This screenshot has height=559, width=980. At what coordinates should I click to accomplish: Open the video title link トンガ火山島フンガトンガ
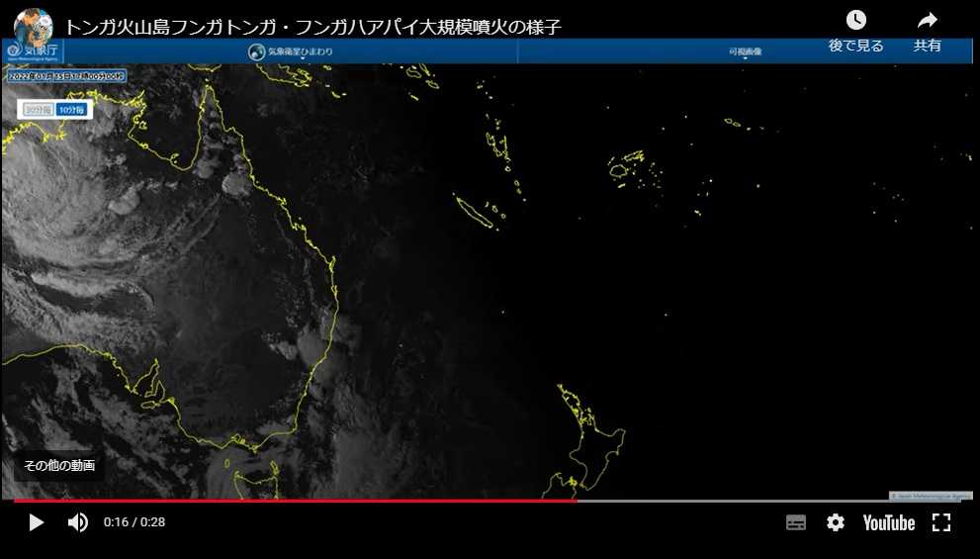312,27
